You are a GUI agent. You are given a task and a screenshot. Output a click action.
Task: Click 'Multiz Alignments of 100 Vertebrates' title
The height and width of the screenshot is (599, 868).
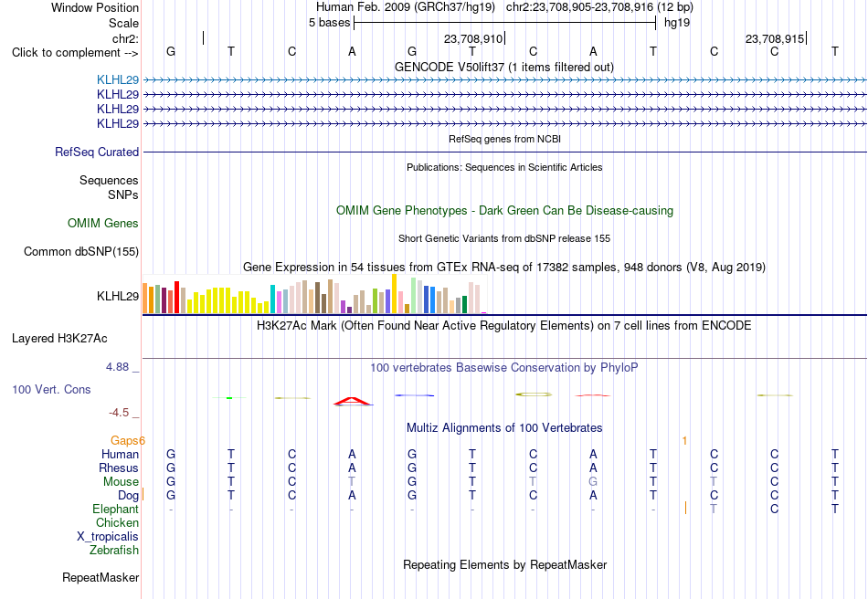point(504,427)
